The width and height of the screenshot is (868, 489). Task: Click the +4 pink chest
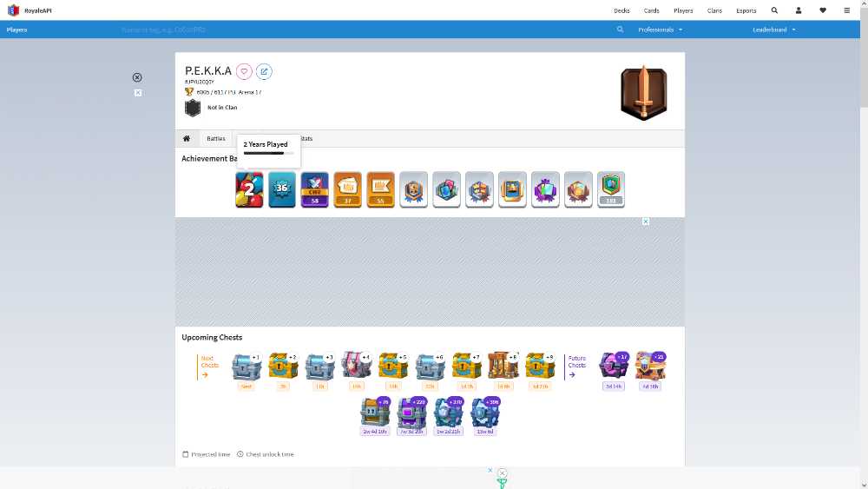click(x=357, y=365)
